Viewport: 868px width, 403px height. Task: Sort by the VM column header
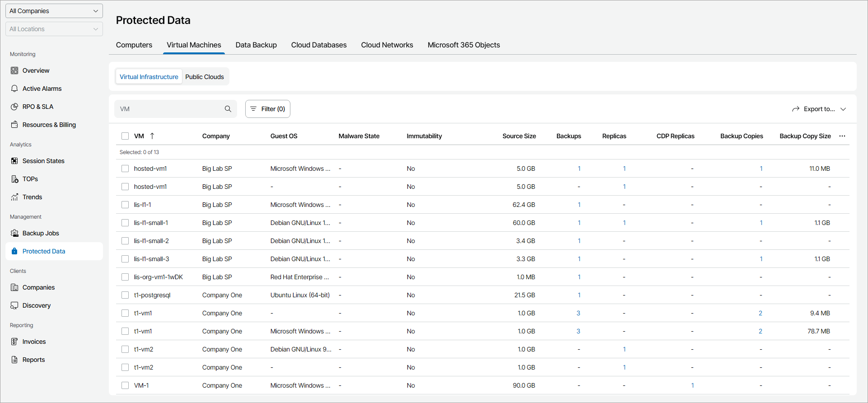click(139, 136)
